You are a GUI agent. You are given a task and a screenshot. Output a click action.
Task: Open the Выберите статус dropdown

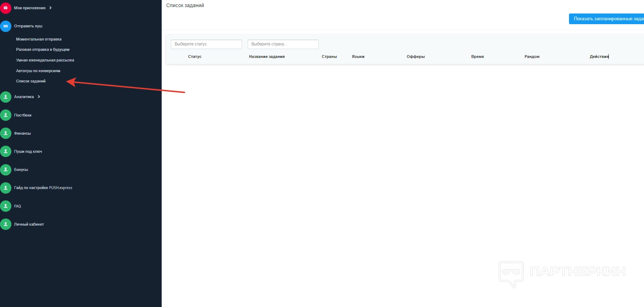click(x=206, y=44)
